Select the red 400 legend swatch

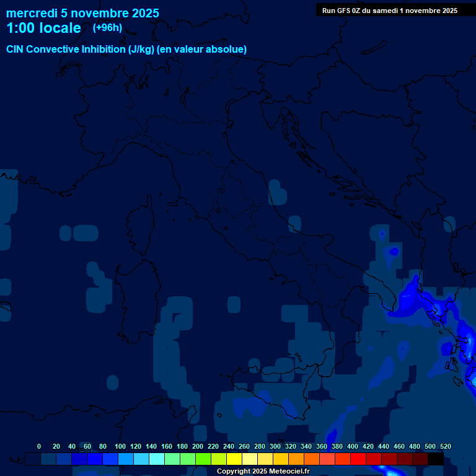coord(358,459)
